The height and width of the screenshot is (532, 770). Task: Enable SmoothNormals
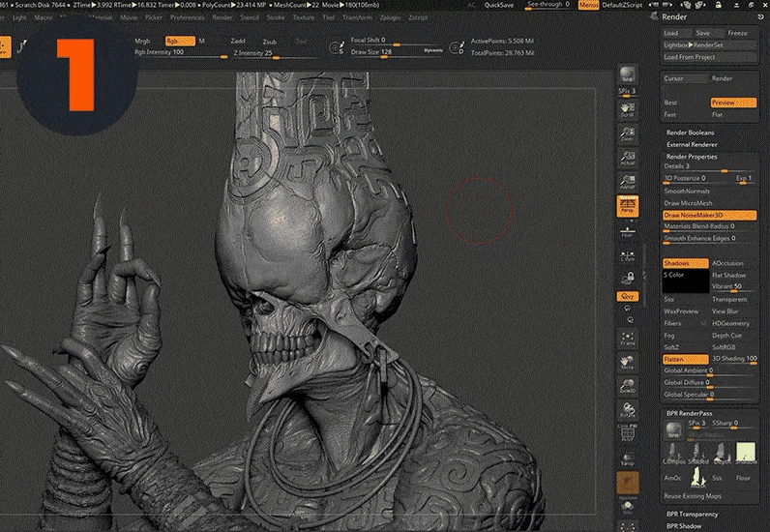687,192
